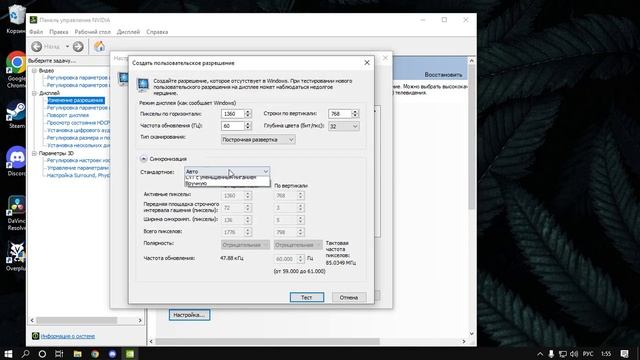Open the Дисплей menu
The image size is (640, 360).
(x=128, y=32)
